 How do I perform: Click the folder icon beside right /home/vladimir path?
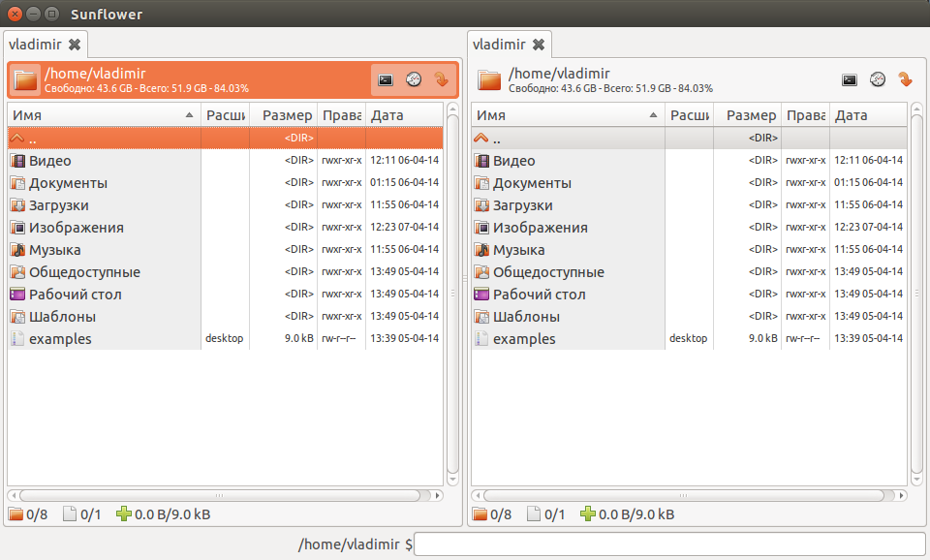point(489,80)
